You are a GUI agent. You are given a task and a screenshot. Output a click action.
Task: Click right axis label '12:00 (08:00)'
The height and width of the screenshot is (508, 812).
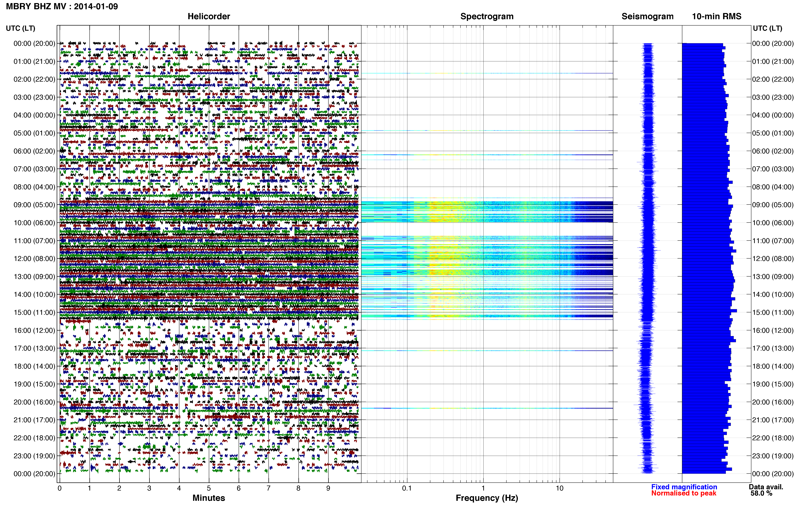tap(773, 259)
